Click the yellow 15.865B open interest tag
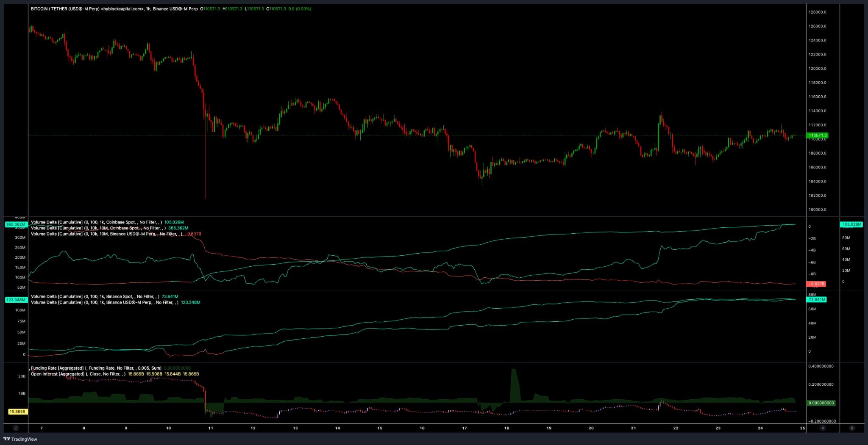Viewport: 868px width, 445px height. [x=17, y=411]
